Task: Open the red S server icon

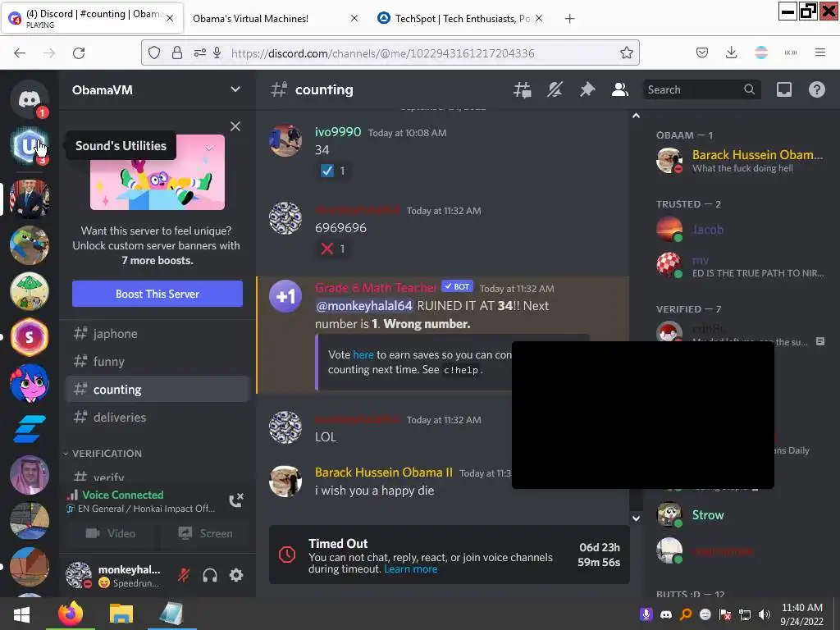Action: pos(29,337)
